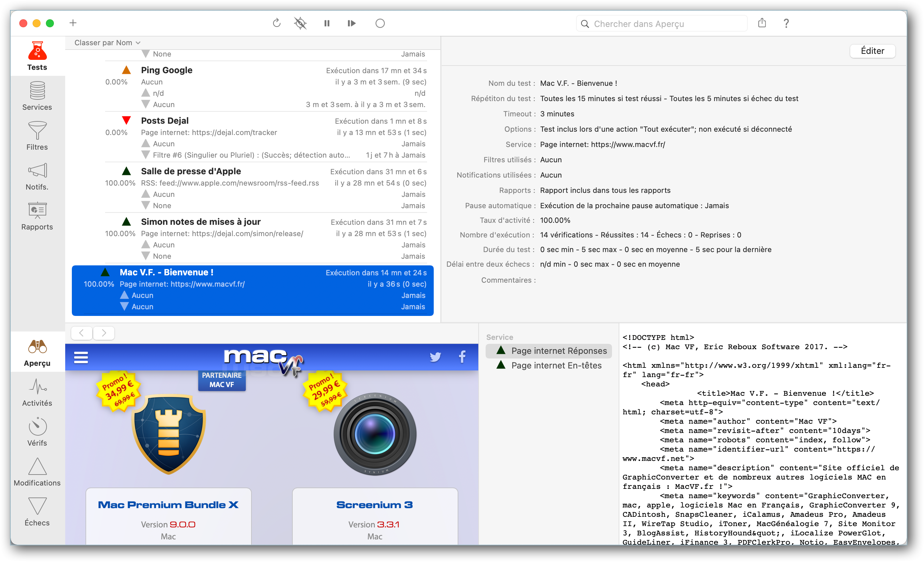This screenshot has height=562, width=924.
Task: Click the Taux d'activité 100.00% value
Action: [555, 220]
